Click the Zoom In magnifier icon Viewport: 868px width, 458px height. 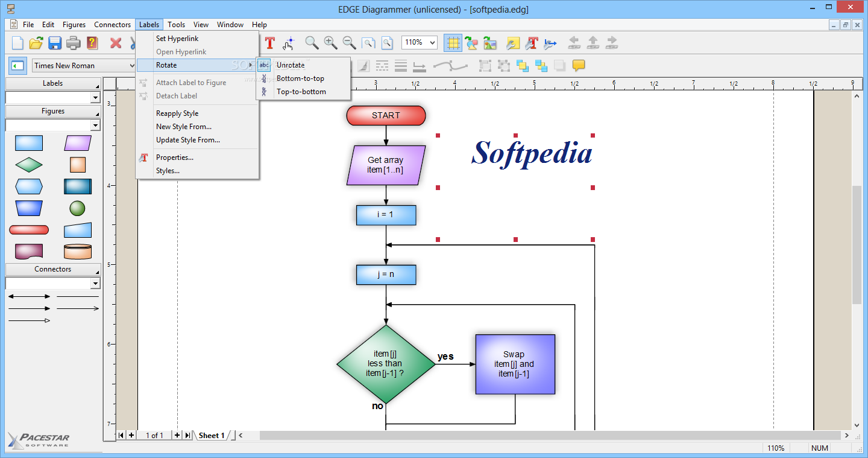pos(330,43)
